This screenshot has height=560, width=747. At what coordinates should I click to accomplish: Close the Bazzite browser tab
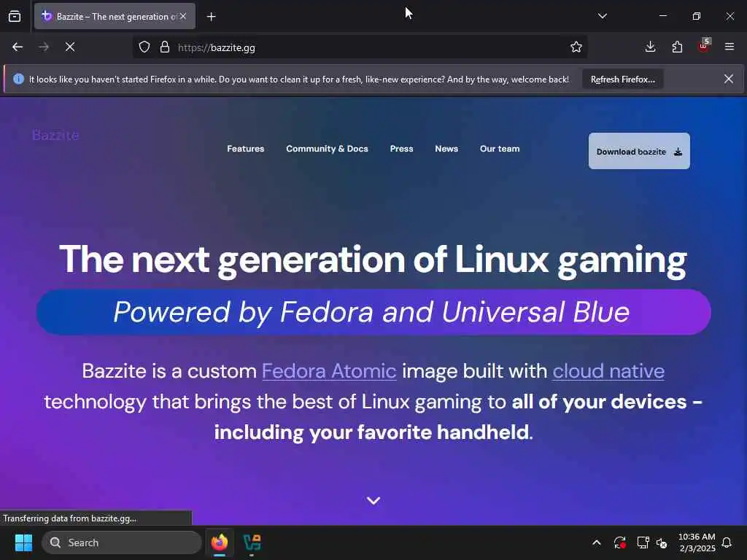coord(183,16)
